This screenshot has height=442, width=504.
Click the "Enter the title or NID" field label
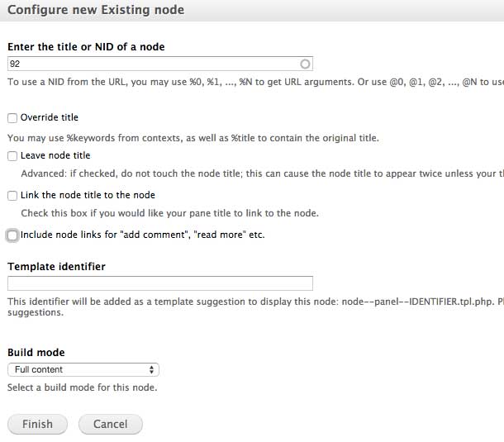coord(86,47)
